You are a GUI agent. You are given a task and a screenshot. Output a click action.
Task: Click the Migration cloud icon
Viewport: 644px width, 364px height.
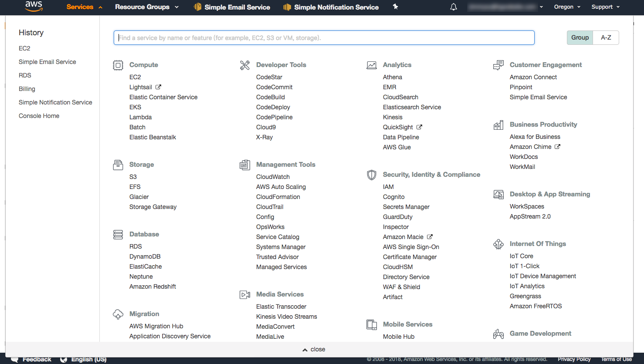click(118, 314)
